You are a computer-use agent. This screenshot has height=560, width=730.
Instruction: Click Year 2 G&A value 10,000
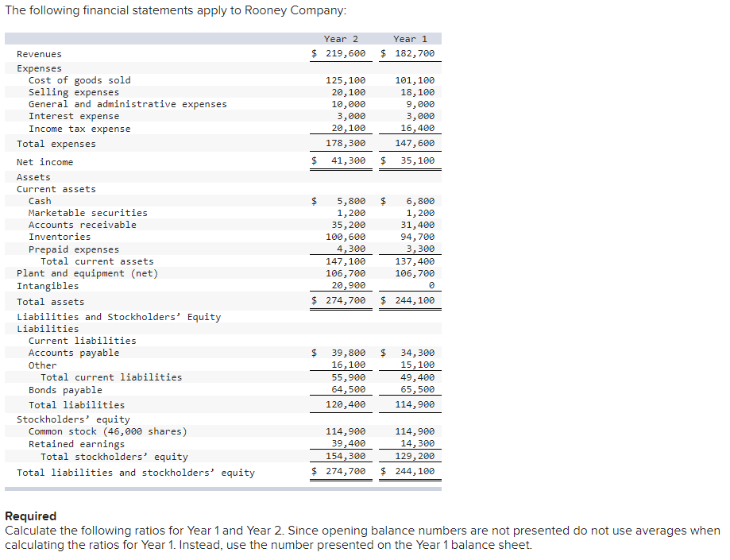(348, 104)
